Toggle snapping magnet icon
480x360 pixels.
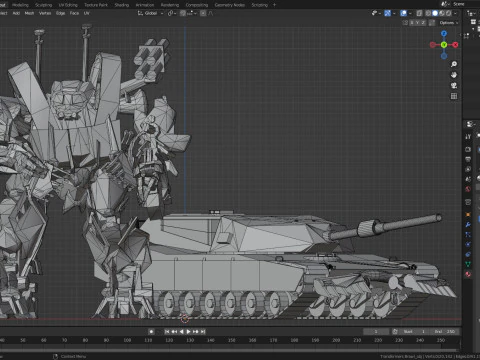[x=183, y=13]
